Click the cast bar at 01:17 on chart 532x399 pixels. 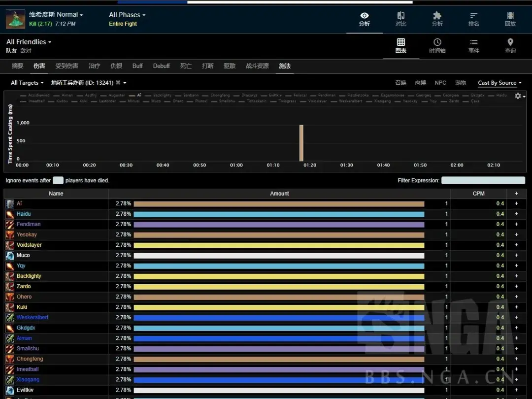301,143
